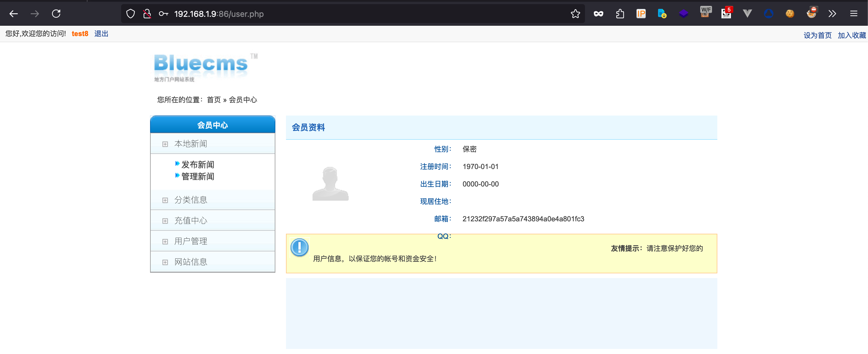868x354 pixels.
Task: Open the extension with red 5 badge
Action: tap(726, 13)
